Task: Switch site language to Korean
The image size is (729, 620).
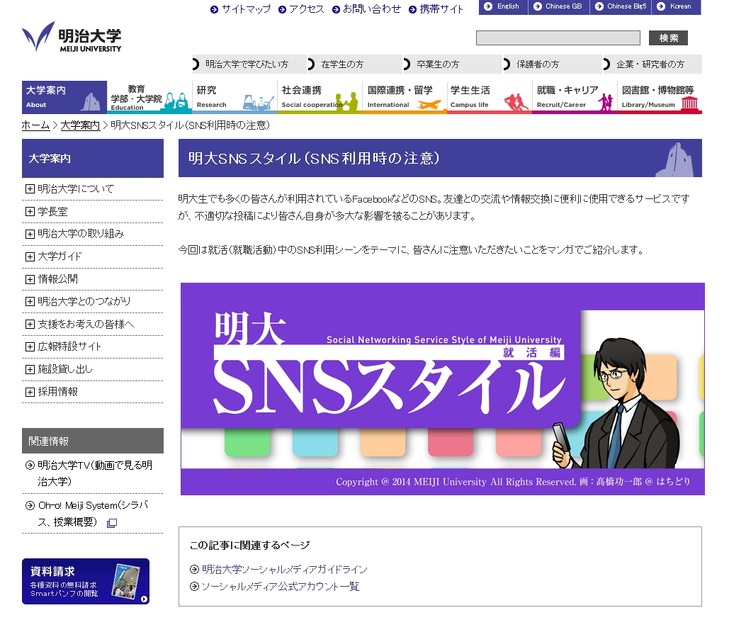Action: (676, 7)
